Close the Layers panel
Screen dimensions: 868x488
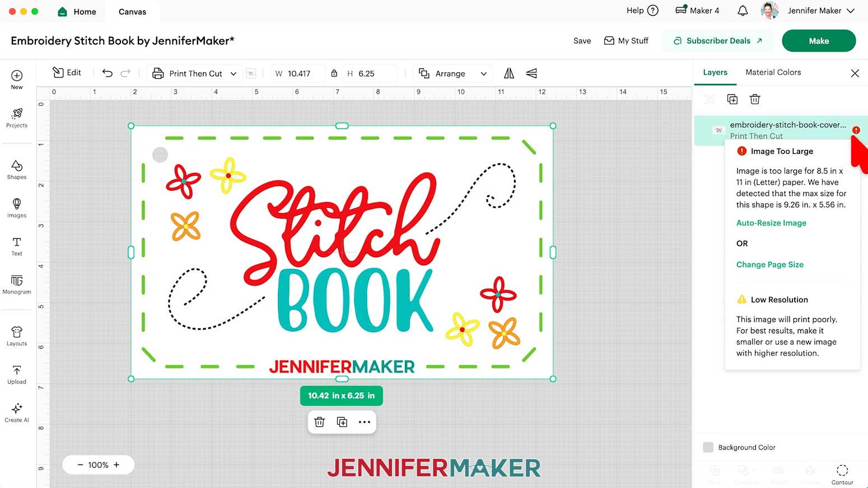tap(855, 73)
